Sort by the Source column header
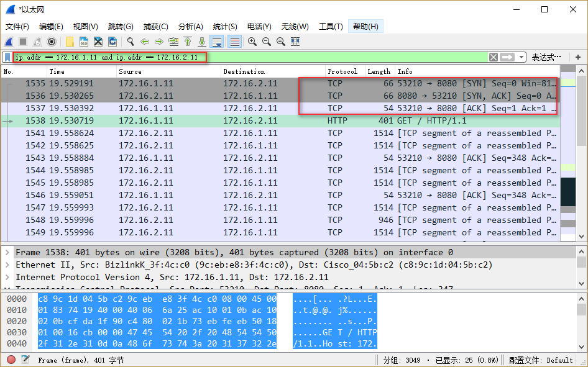588x367 pixels. click(168, 71)
